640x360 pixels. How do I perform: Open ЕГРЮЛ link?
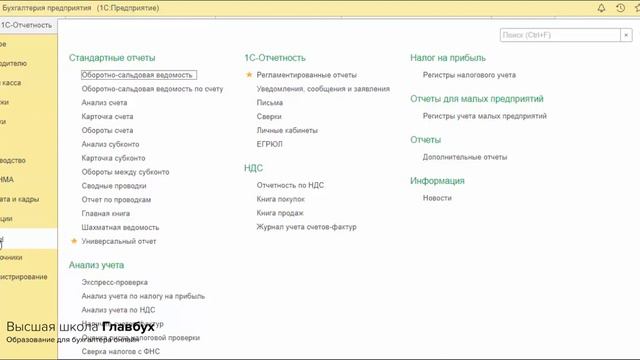(x=269, y=144)
